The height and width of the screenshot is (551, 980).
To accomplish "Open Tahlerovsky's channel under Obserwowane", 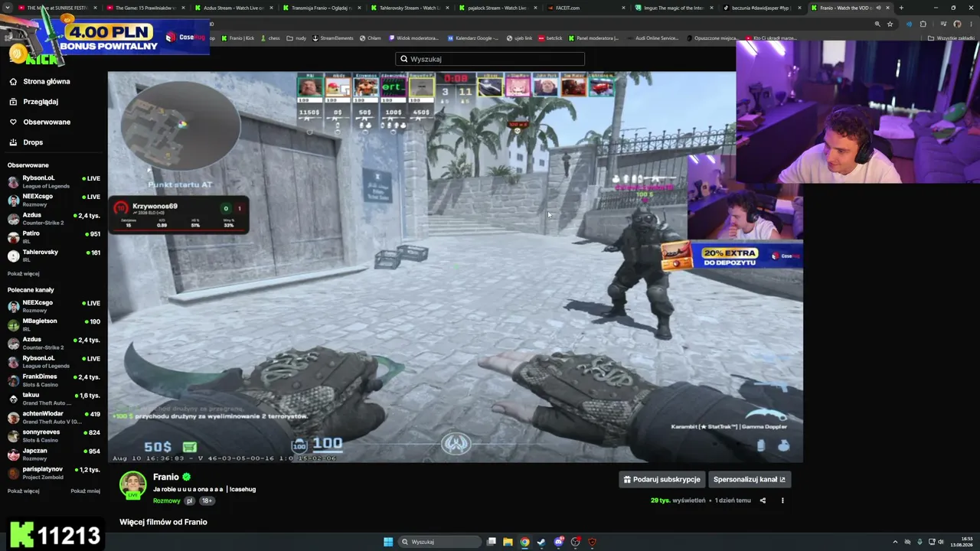I will click(54, 256).
